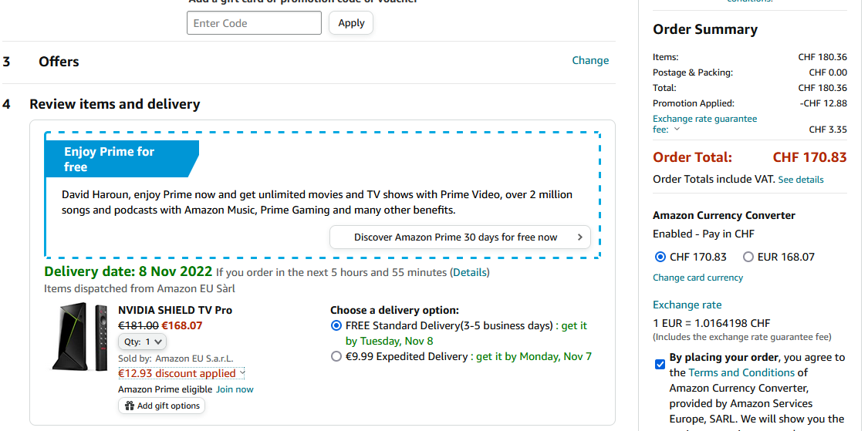This screenshot has height=431, width=868.
Task: Open the Qty quantity dropdown
Action: point(142,342)
